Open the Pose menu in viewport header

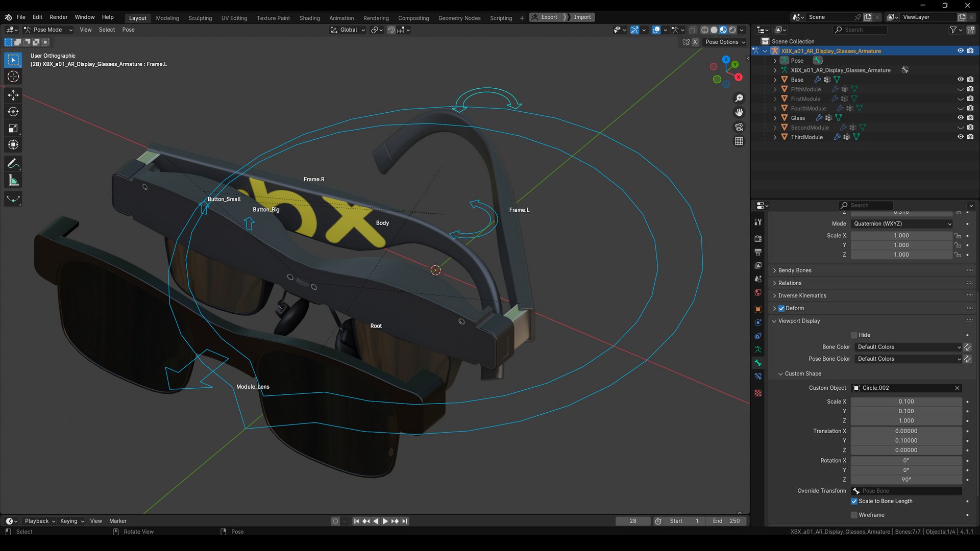pyautogui.click(x=128, y=30)
